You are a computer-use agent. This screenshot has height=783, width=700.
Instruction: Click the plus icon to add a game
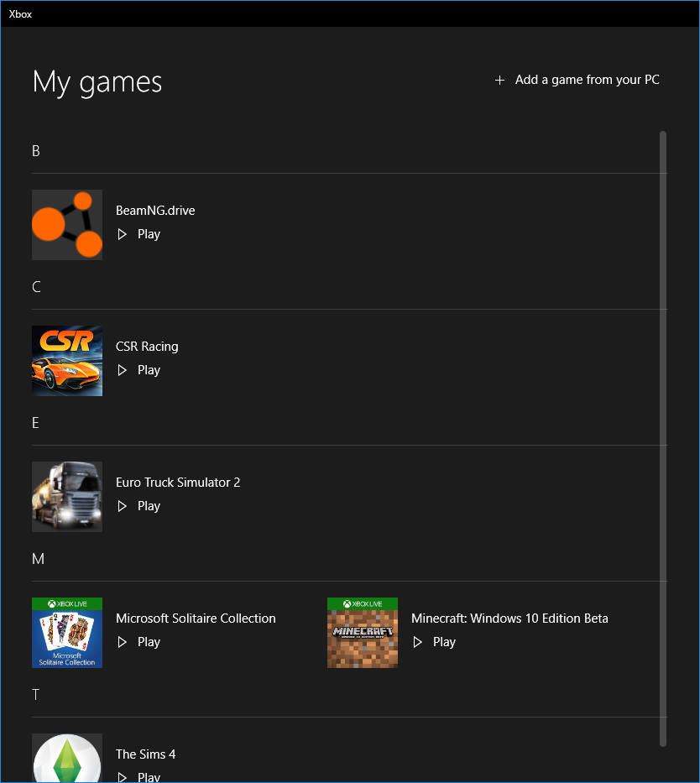(499, 80)
